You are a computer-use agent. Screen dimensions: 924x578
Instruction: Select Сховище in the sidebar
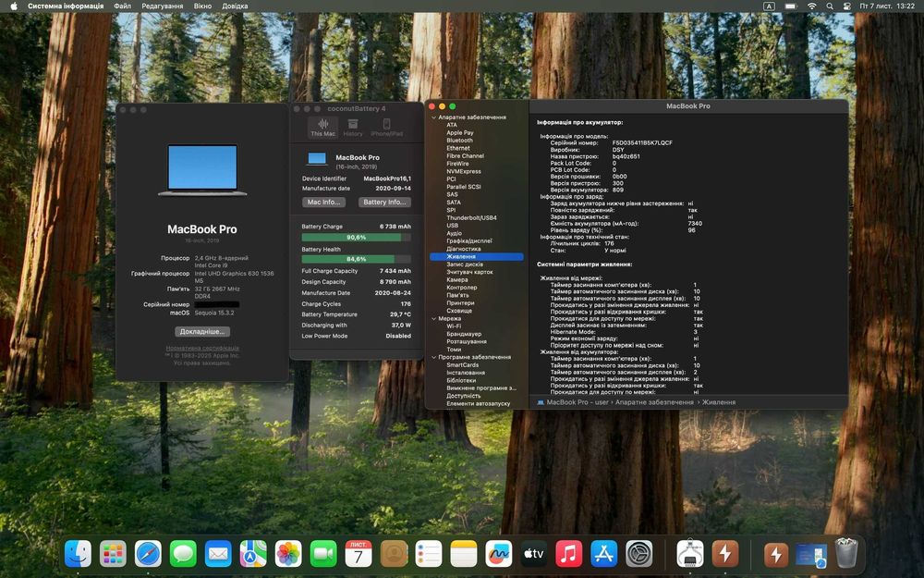pyautogui.click(x=459, y=310)
